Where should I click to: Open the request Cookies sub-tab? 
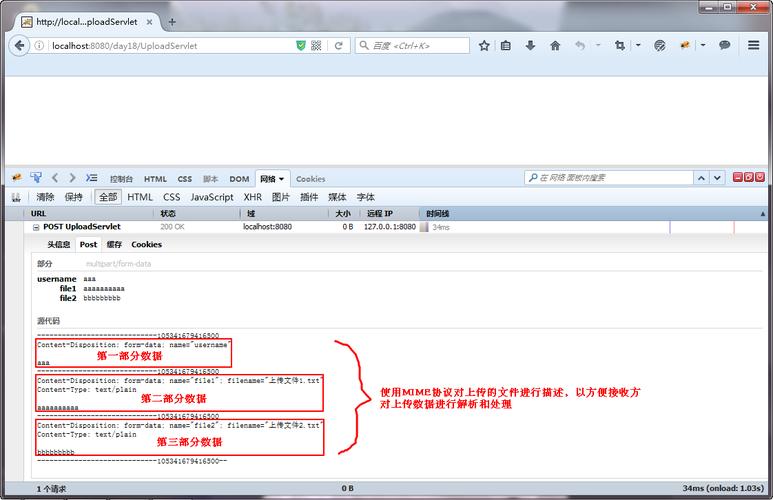point(146,245)
